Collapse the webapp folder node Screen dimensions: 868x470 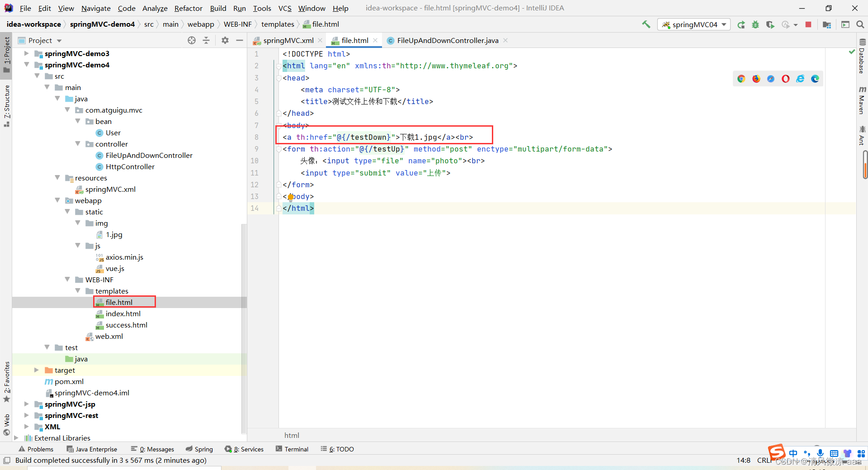pos(57,200)
